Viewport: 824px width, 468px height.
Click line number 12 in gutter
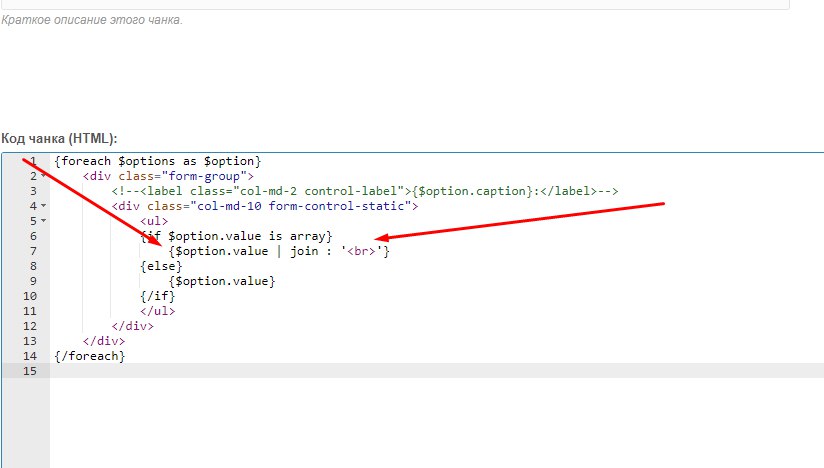(x=30, y=326)
